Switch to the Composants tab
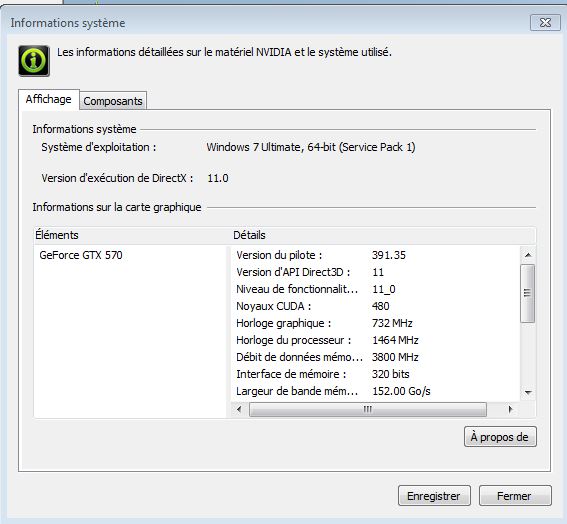 [x=113, y=101]
